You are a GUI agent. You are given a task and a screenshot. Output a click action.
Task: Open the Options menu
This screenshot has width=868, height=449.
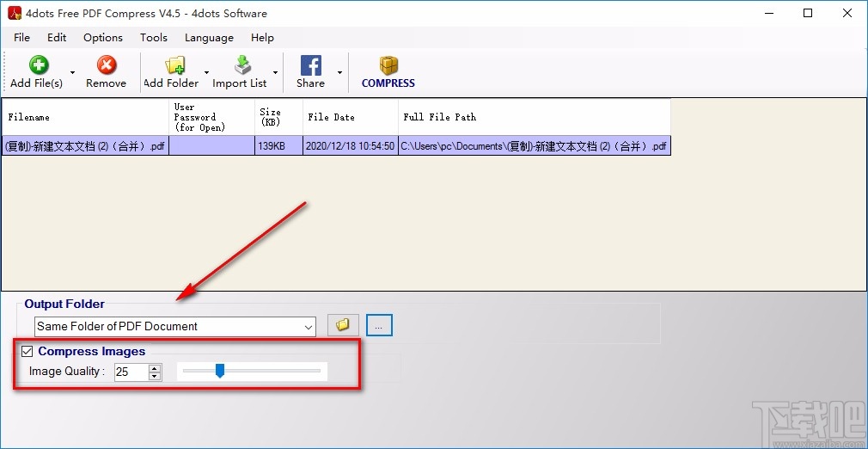coord(103,38)
